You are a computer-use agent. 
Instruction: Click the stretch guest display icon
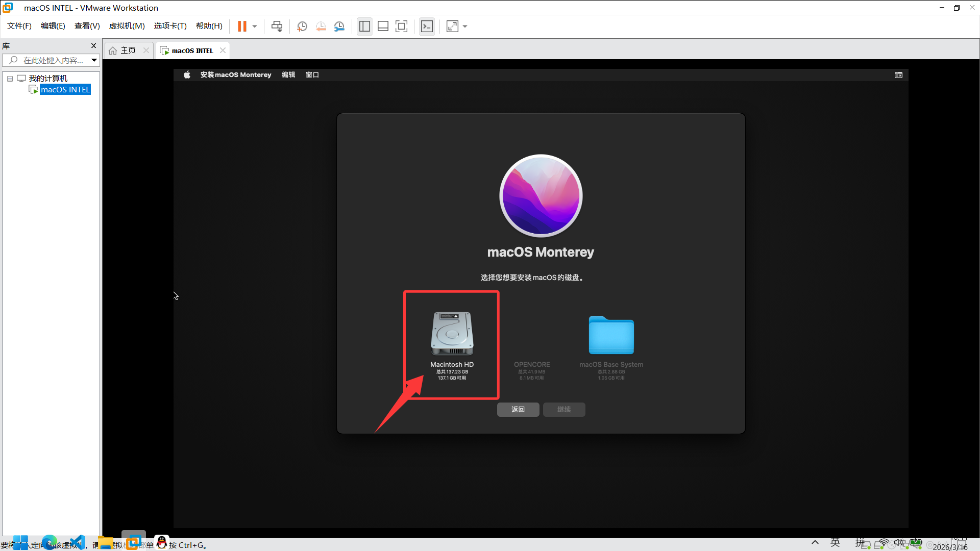(x=452, y=27)
